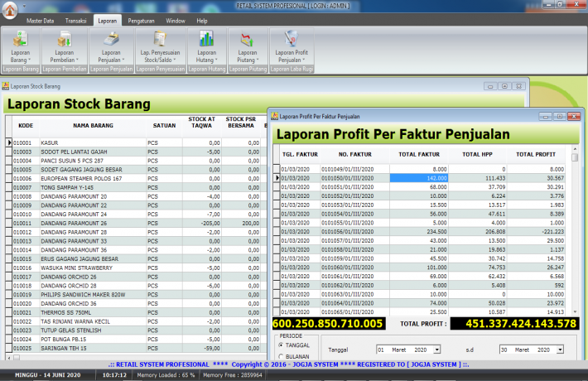Click the profit table vertical scrollbar thumb
The image size is (588, 381).
575,158
